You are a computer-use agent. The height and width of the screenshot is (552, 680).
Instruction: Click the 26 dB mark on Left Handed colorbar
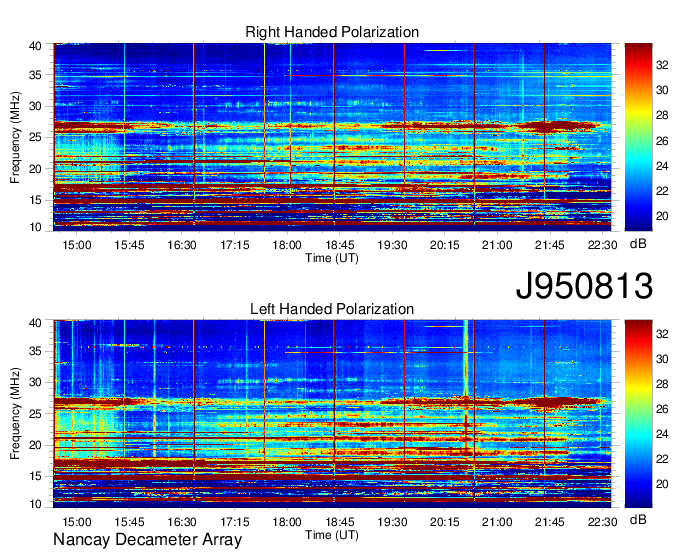662,409
